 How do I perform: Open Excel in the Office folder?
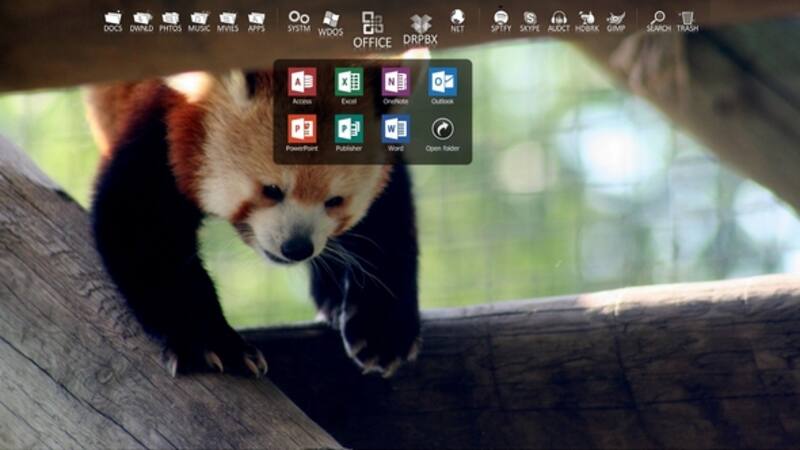coord(349,82)
